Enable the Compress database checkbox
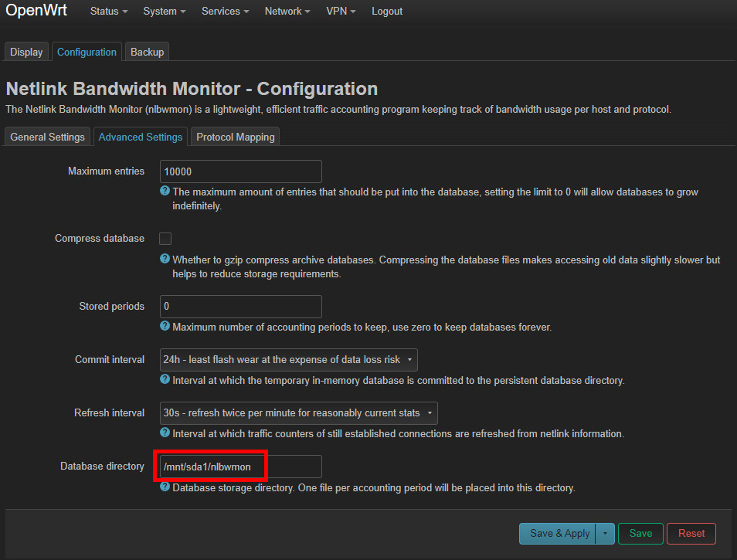 click(165, 239)
